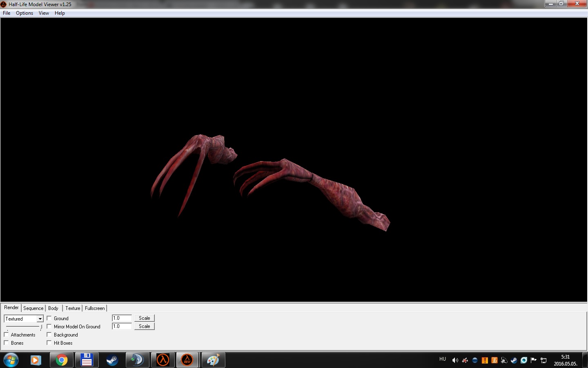Viewport: 588px width, 368px height.
Task: Click the Model Viewer taskbar icon
Action: point(187,360)
